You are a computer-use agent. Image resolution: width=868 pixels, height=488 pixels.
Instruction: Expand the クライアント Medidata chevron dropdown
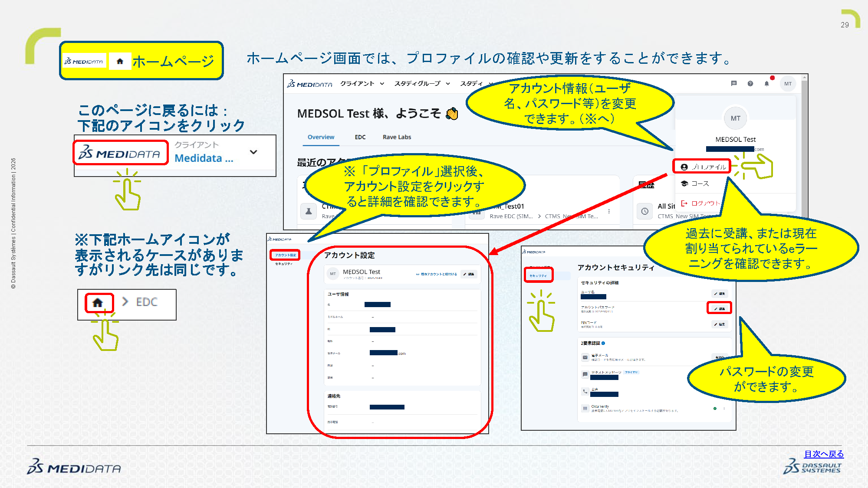pos(253,152)
